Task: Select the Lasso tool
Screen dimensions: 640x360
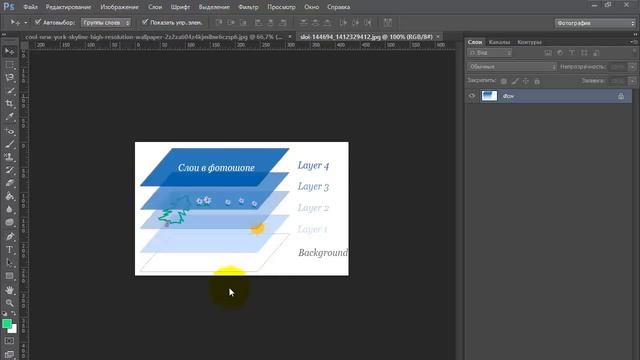Action: click(x=9, y=78)
